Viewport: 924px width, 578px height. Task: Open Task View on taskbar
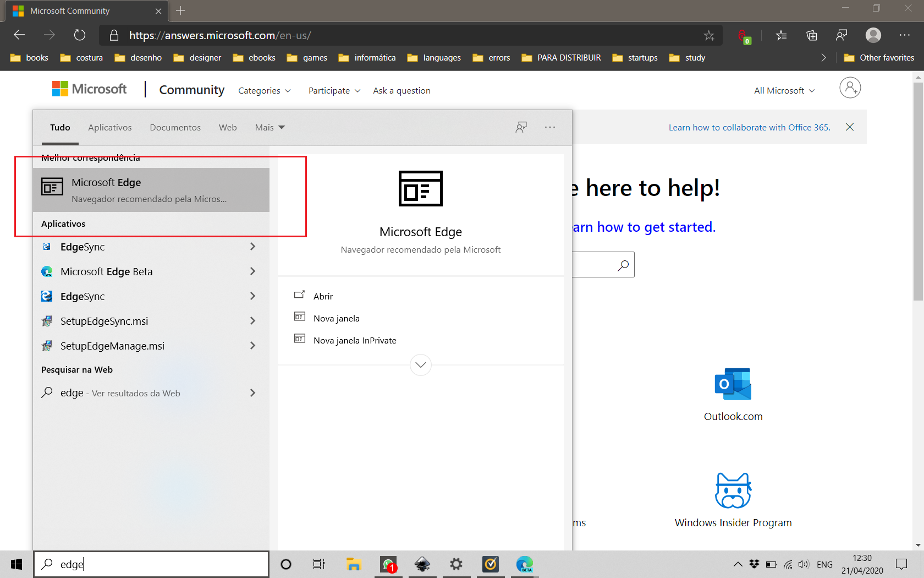point(319,564)
